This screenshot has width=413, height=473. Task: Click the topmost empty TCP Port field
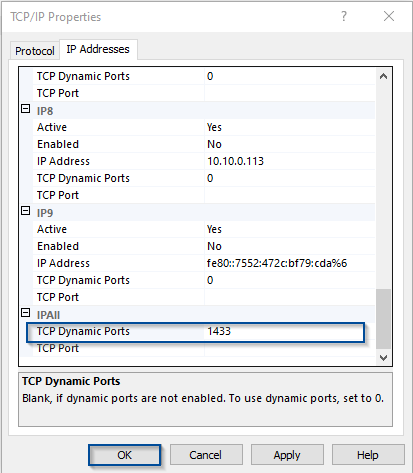pyautogui.click(x=289, y=93)
